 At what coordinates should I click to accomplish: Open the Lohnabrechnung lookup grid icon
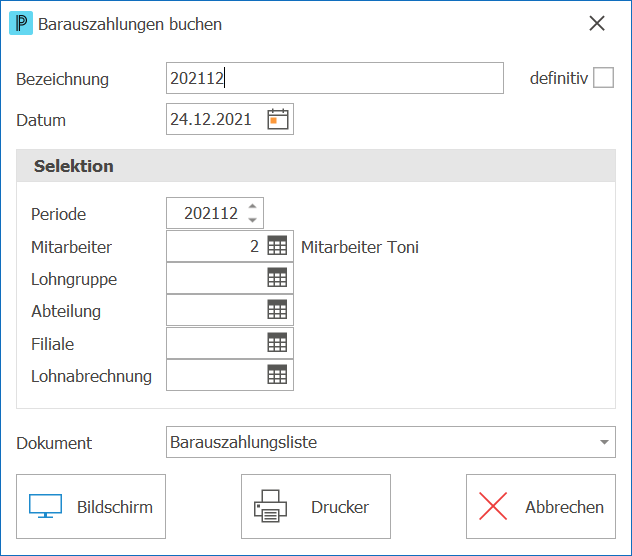click(277, 375)
